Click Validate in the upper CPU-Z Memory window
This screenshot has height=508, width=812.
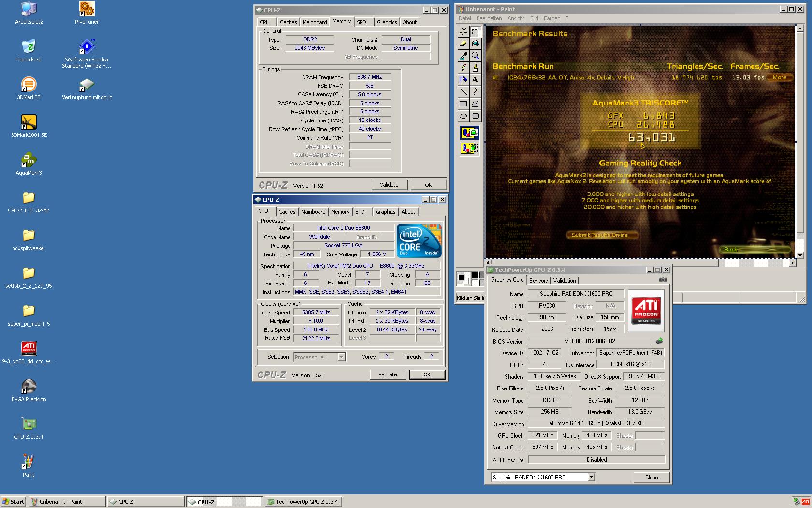click(x=389, y=185)
